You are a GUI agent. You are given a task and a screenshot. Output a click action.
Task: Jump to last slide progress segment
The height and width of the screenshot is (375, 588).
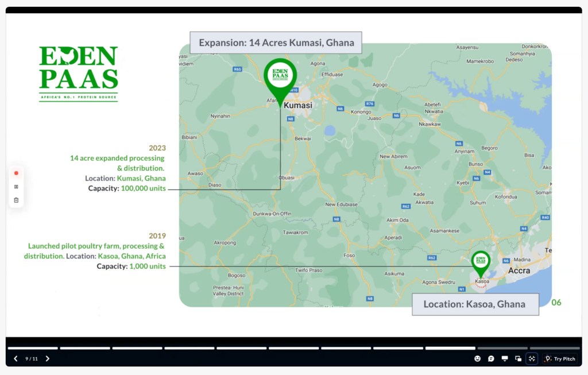coord(555,348)
